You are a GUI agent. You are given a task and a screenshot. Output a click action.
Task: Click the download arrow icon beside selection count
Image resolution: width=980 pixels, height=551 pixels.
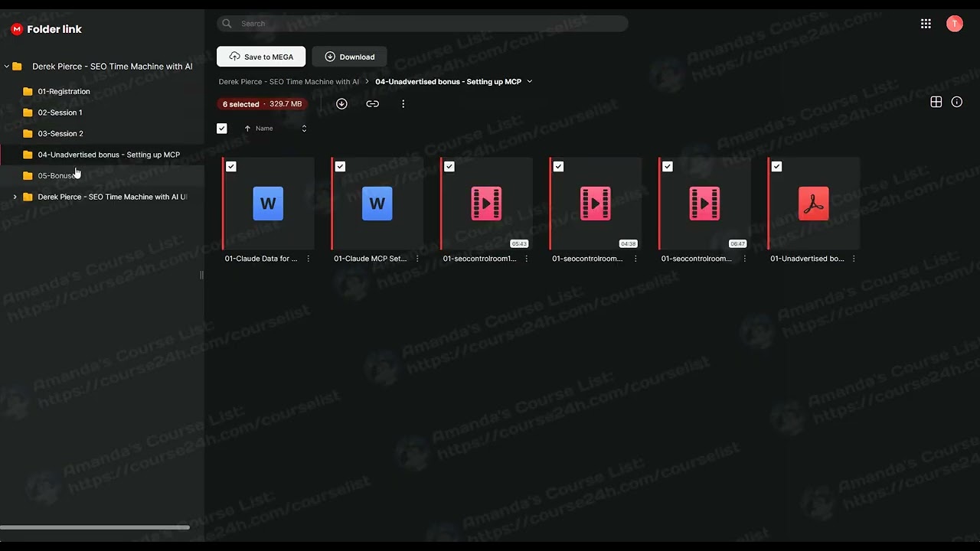341,104
